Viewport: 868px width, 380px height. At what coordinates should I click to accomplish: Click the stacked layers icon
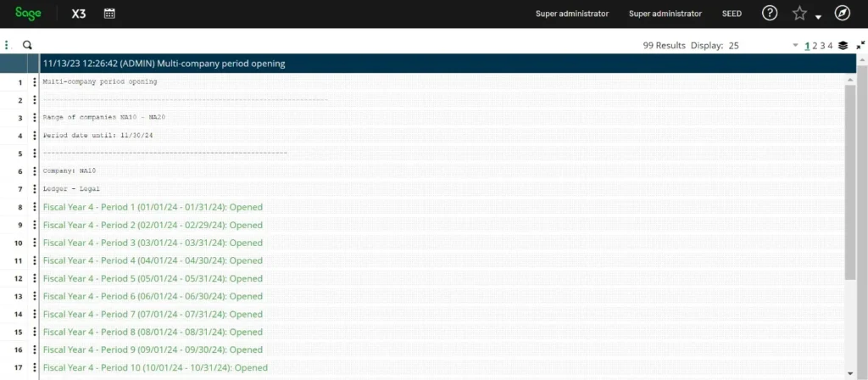(843, 46)
